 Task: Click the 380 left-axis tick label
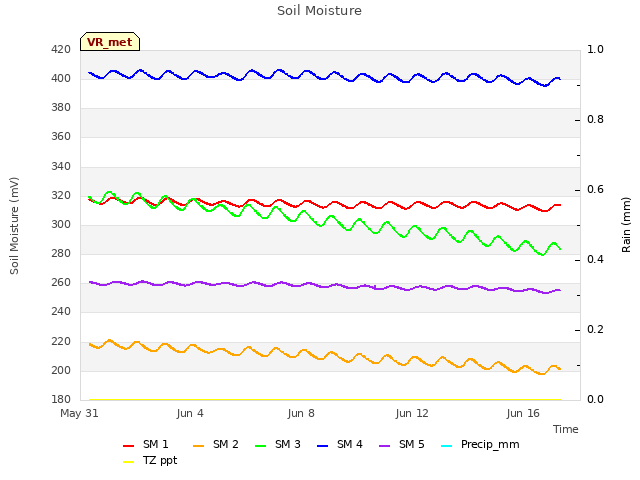pos(61,107)
